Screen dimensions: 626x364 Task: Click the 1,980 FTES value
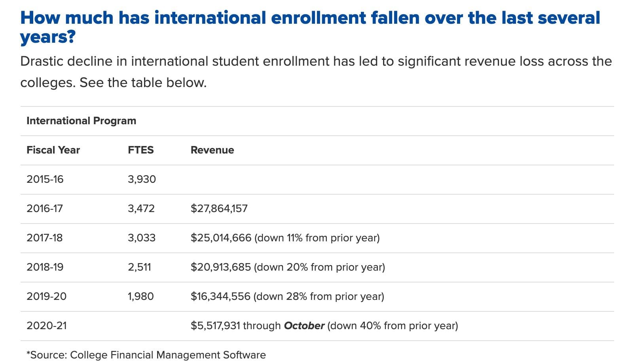140,296
